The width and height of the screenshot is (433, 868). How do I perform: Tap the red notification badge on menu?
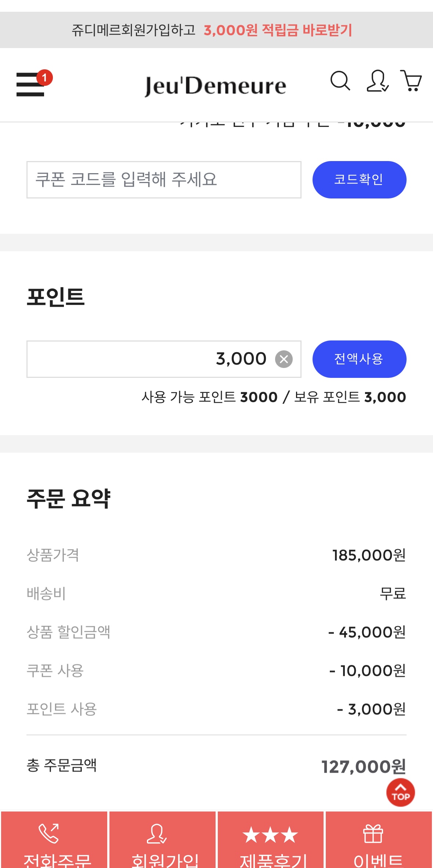point(45,78)
